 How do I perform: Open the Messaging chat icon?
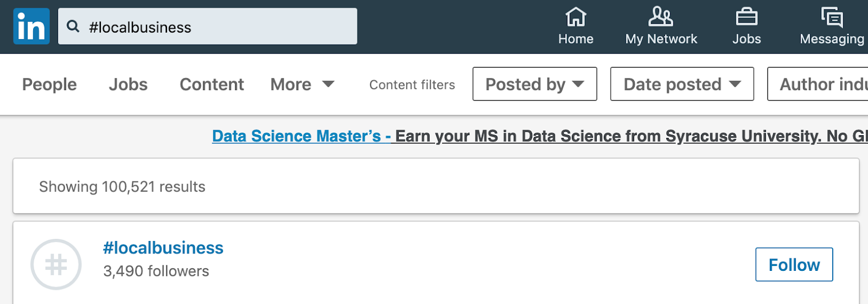[832, 17]
